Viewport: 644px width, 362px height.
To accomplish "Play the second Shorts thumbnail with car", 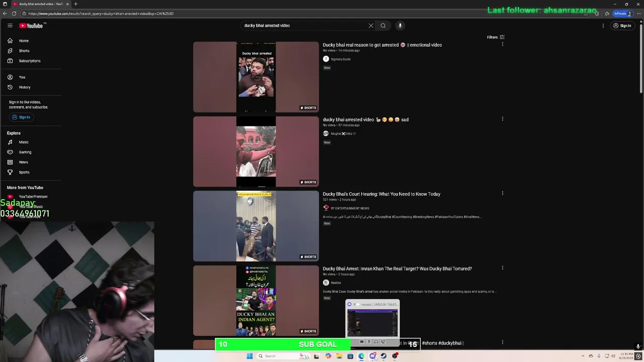I will point(256,151).
